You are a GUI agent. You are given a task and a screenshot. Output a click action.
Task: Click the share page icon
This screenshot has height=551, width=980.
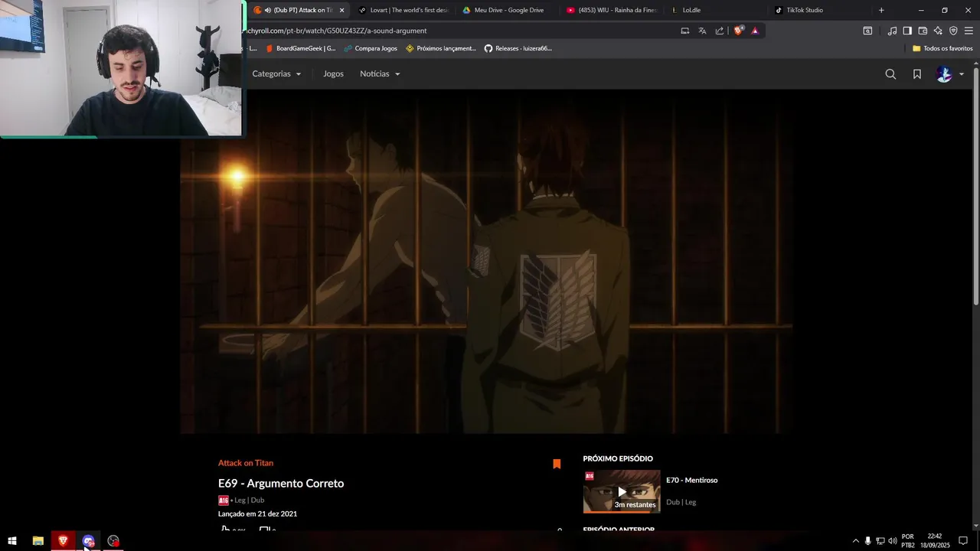point(720,31)
